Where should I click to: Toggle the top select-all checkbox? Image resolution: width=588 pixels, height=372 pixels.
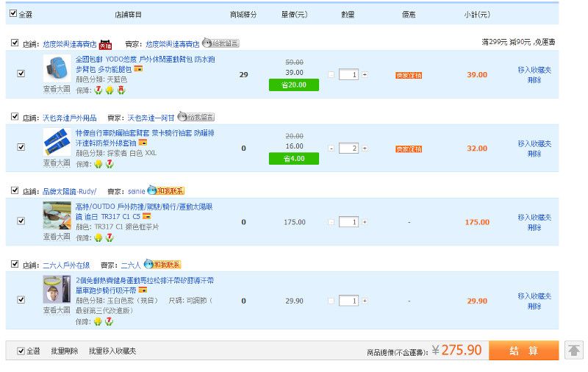[13, 13]
